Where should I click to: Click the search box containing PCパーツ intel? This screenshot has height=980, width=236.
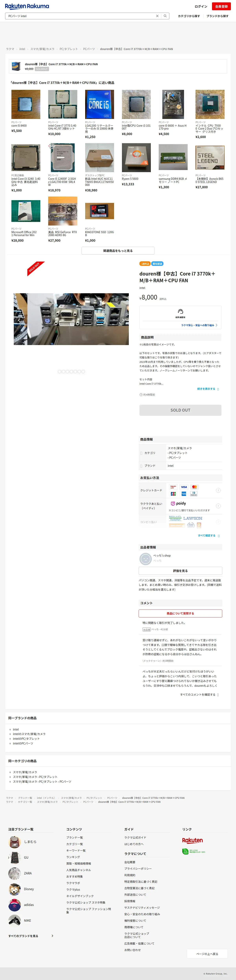tap(87, 16)
